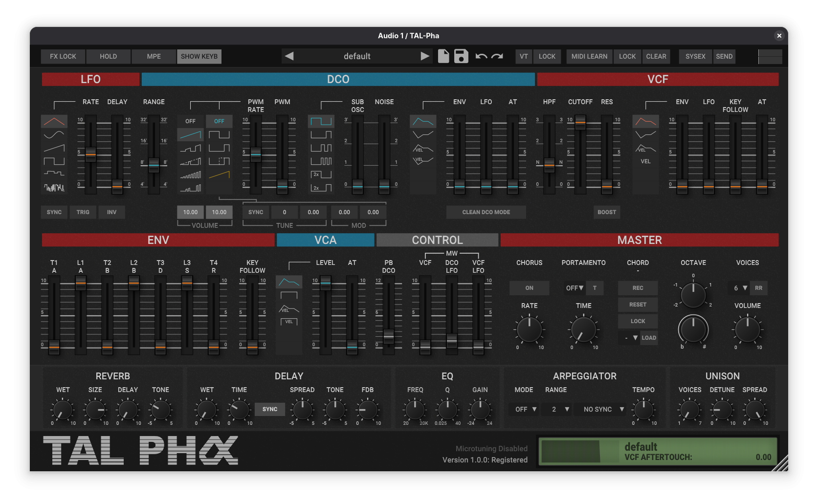
Task: Go to next preset with right arrow
Action: point(424,56)
